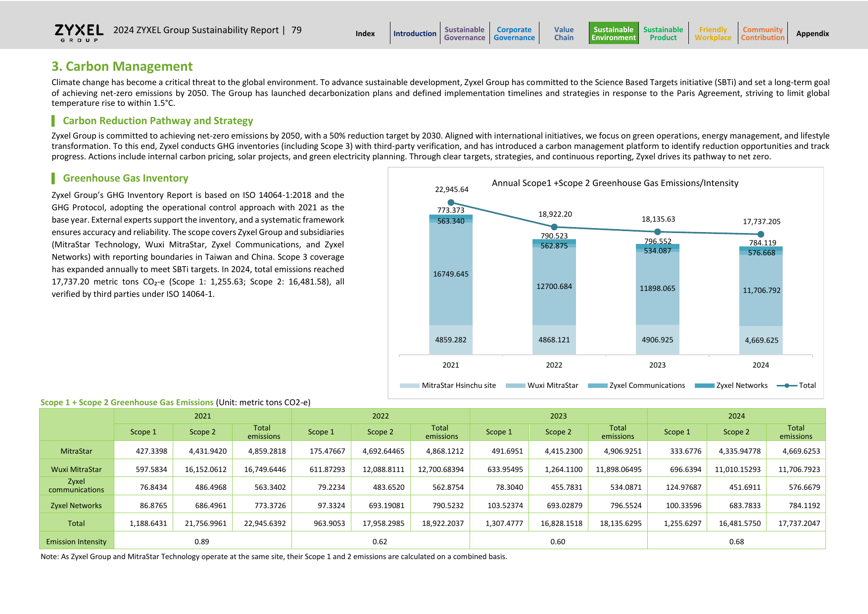This screenshot has height=614, width=868.
Task: Click table cell 11,010.15293
Action: (x=737, y=469)
